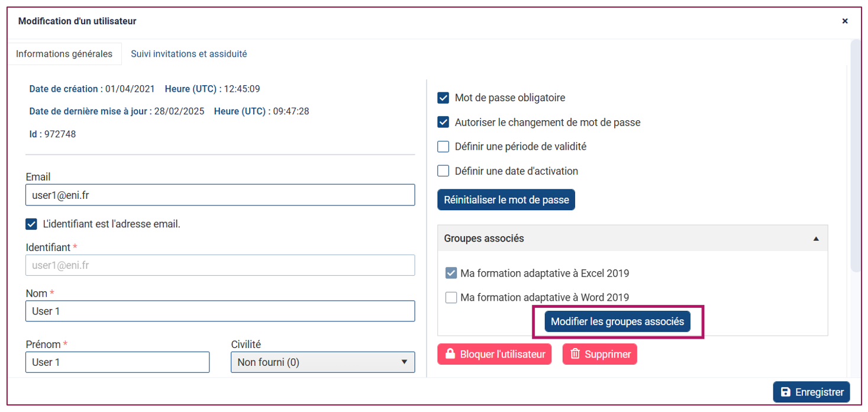Image resolution: width=868 pixels, height=412 pixels.
Task: Select the Informations générales tab
Action: pos(64,54)
